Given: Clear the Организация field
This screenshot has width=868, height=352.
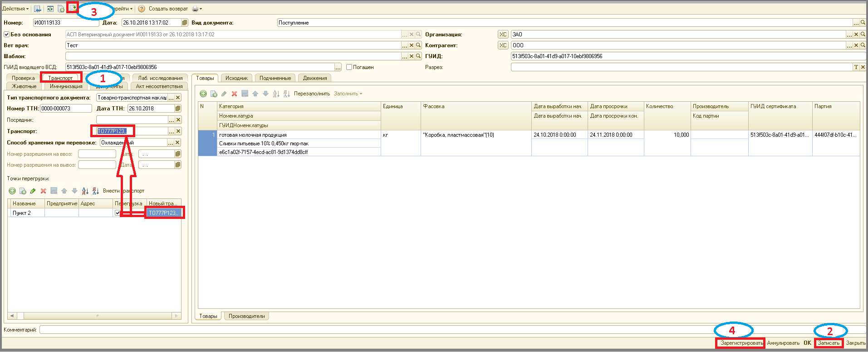Looking at the screenshot, I should [x=856, y=35].
